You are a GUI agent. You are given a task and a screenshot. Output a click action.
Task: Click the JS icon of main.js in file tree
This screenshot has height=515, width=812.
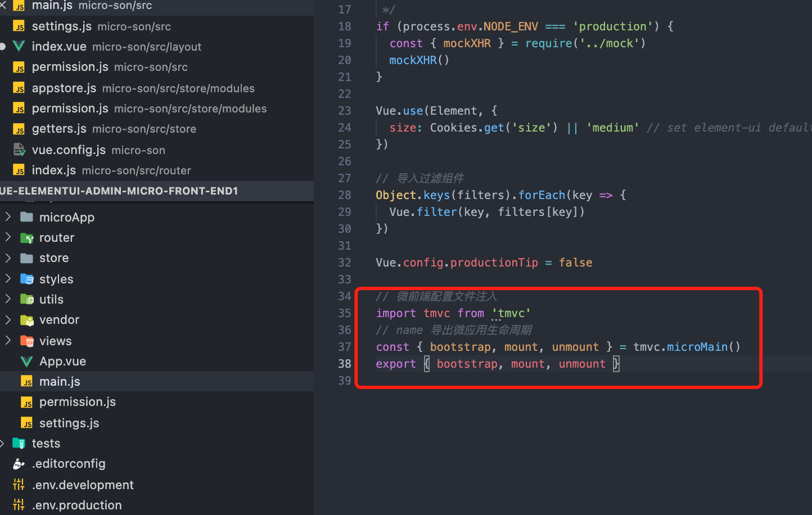click(26, 382)
